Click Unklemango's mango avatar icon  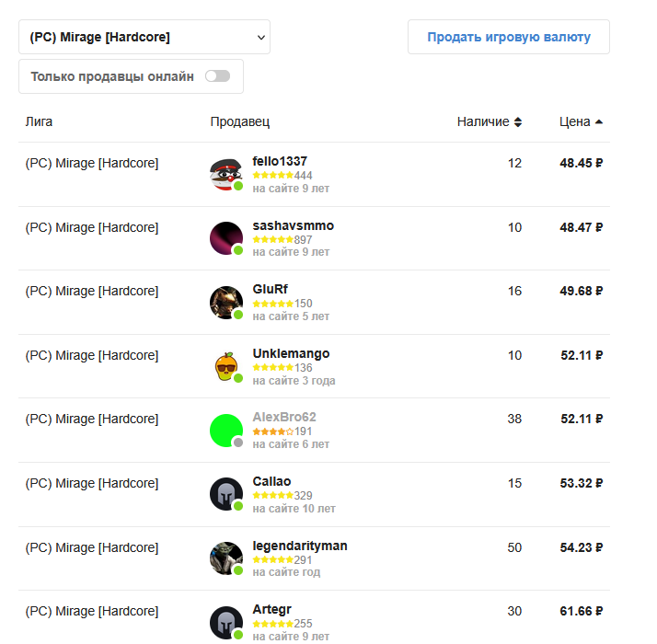pyautogui.click(x=225, y=366)
